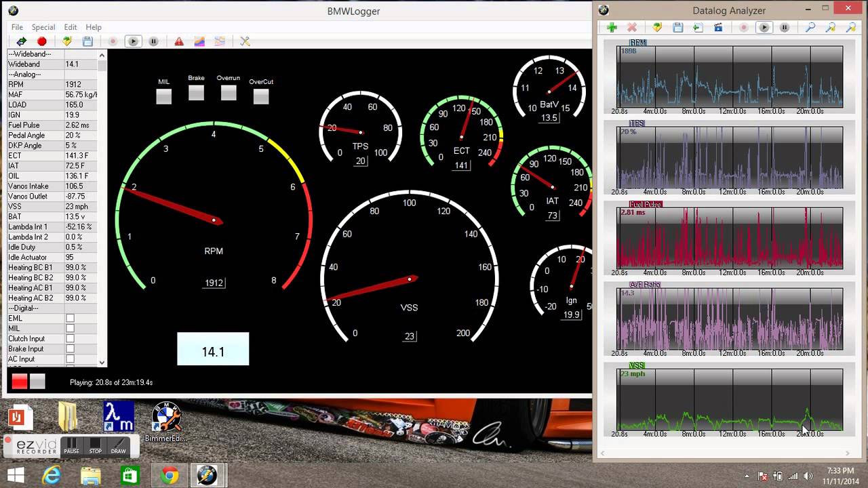Click the faded line-graph icon in BMWLogger toolbar
Viewport: 868px width, 488px height.
[220, 41]
